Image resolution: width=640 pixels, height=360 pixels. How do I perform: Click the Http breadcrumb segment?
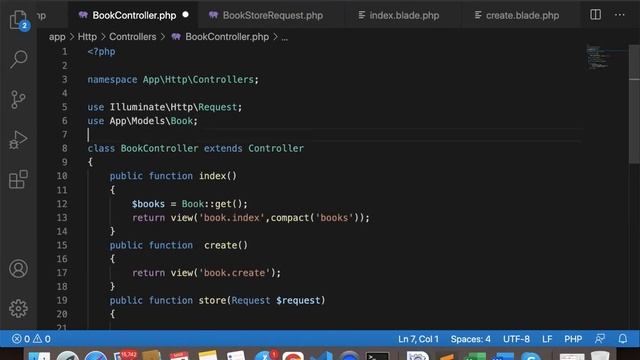click(87, 37)
